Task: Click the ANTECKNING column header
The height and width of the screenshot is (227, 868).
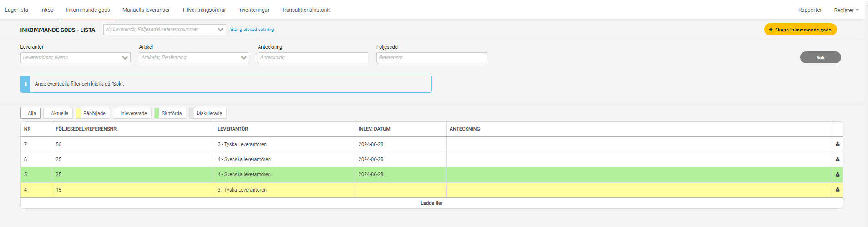Action: click(x=465, y=129)
